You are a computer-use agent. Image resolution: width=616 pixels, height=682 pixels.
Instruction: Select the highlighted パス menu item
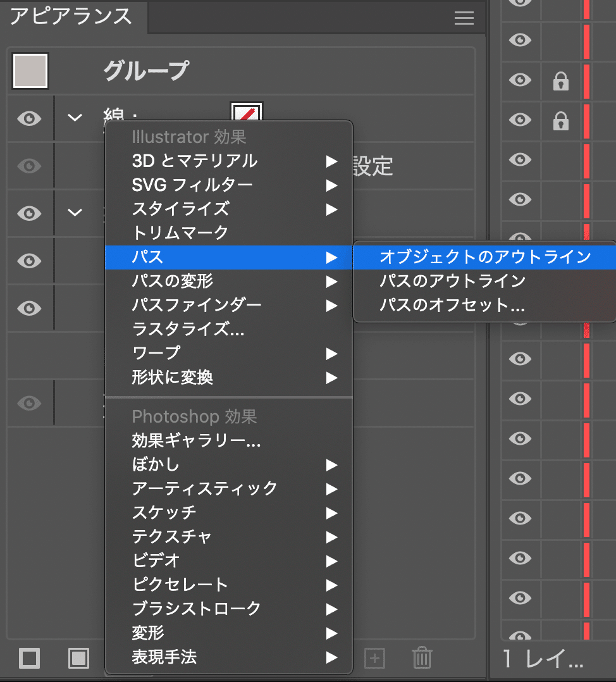[x=229, y=257]
